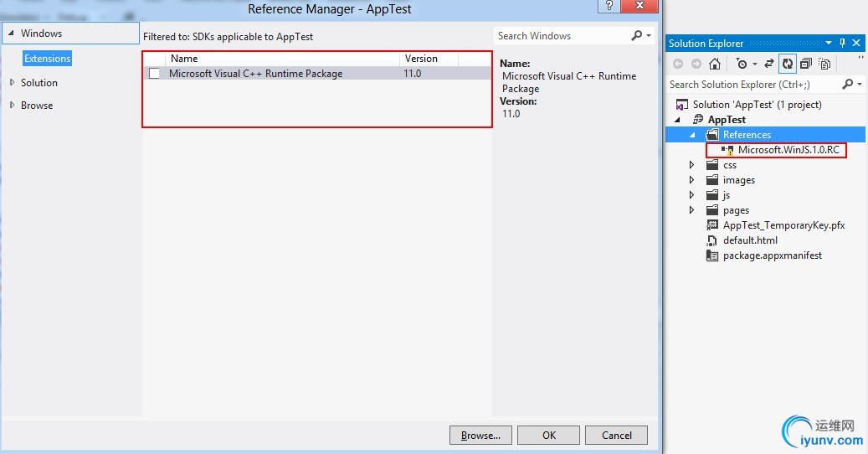Image resolution: width=868 pixels, height=454 pixels.
Task: Collapse the References folder
Action: point(692,135)
